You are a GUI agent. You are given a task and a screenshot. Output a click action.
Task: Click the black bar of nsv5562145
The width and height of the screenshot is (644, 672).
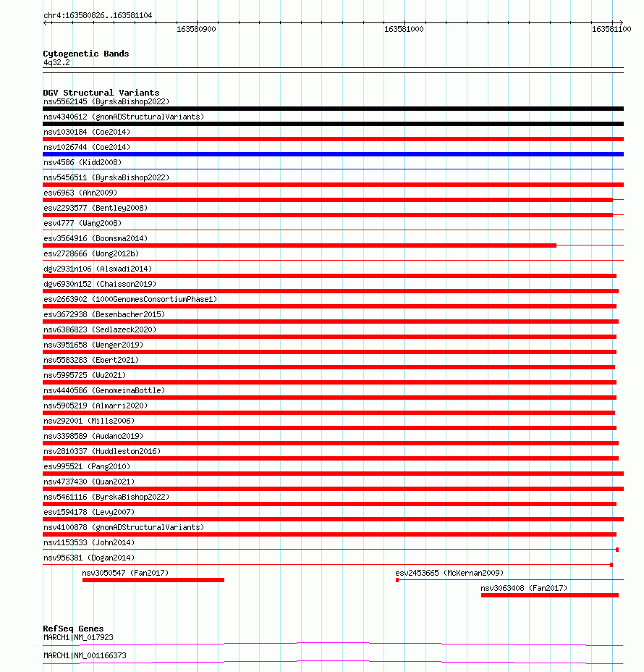click(x=333, y=109)
